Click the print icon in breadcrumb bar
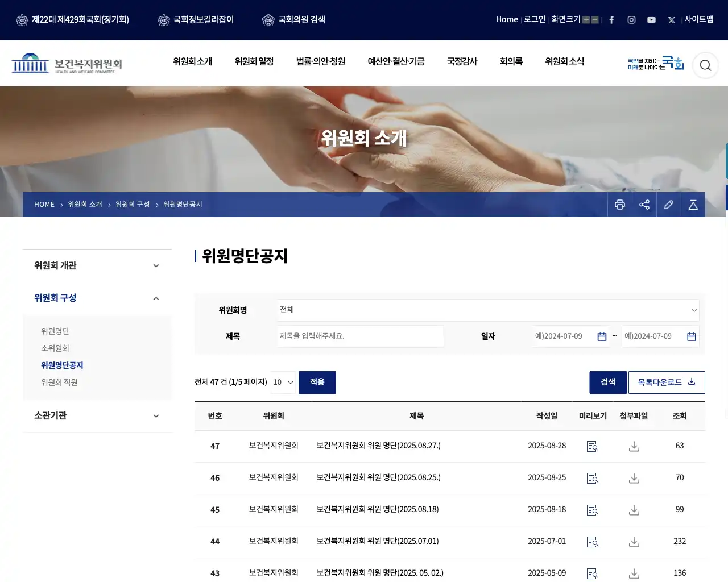 pyautogui.click(x=620, y=205)
